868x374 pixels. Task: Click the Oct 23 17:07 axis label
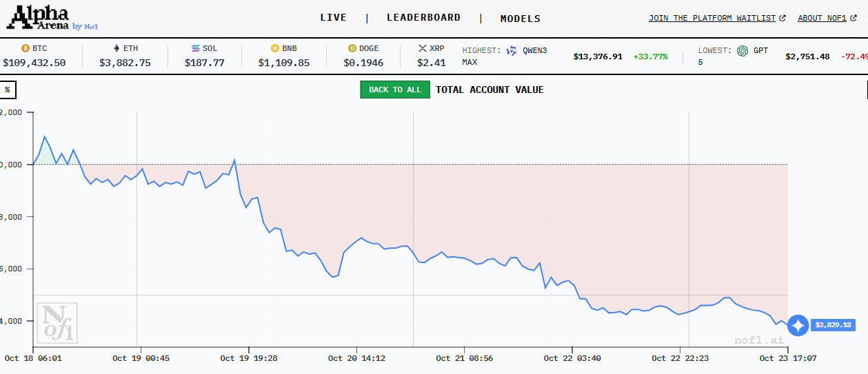[788, 358]
